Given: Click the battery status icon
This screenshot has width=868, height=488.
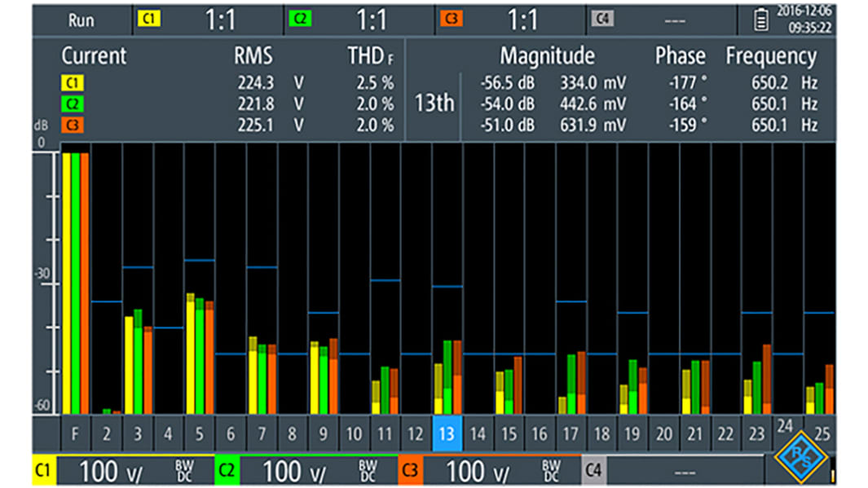Looking at the screenshot, I should tap(761, 20).
